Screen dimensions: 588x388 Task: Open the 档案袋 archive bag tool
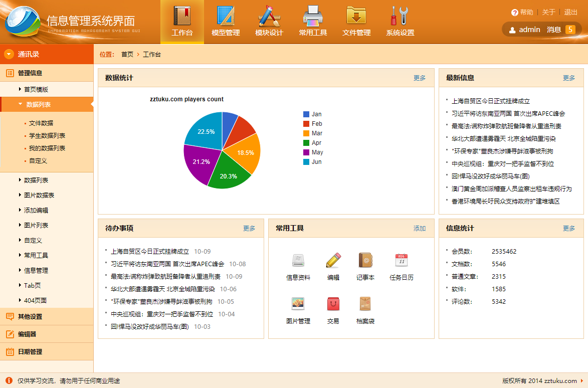coord(365,304)
